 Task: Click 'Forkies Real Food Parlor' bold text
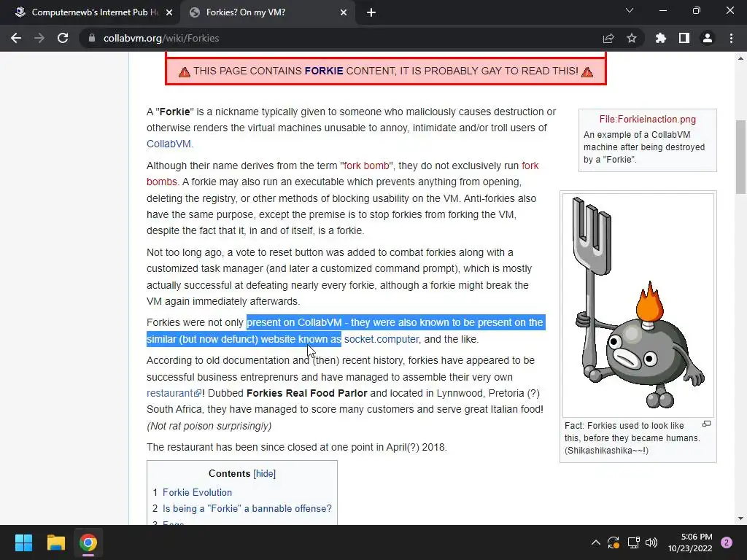point(307,393)
